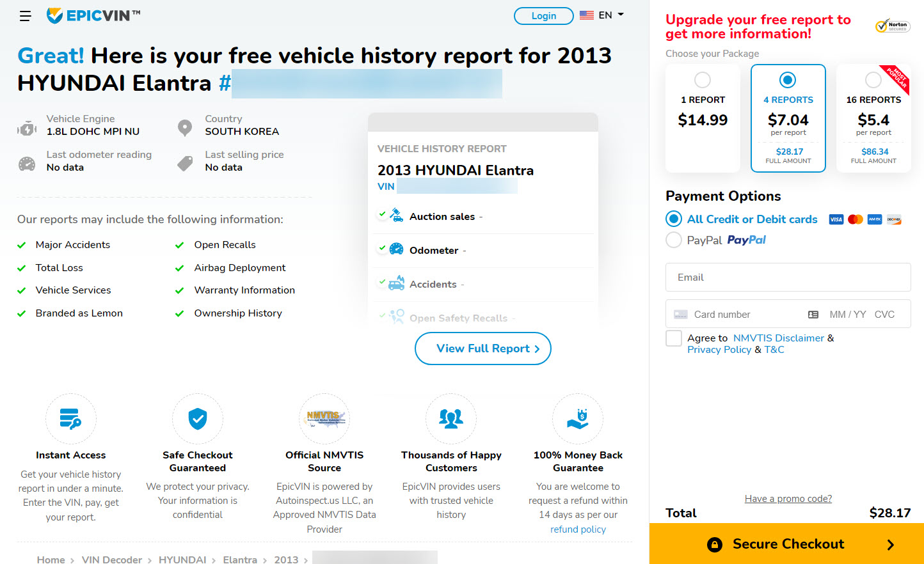
Task: Click the Mastercard icon
Action: click(x=856, y=219)
